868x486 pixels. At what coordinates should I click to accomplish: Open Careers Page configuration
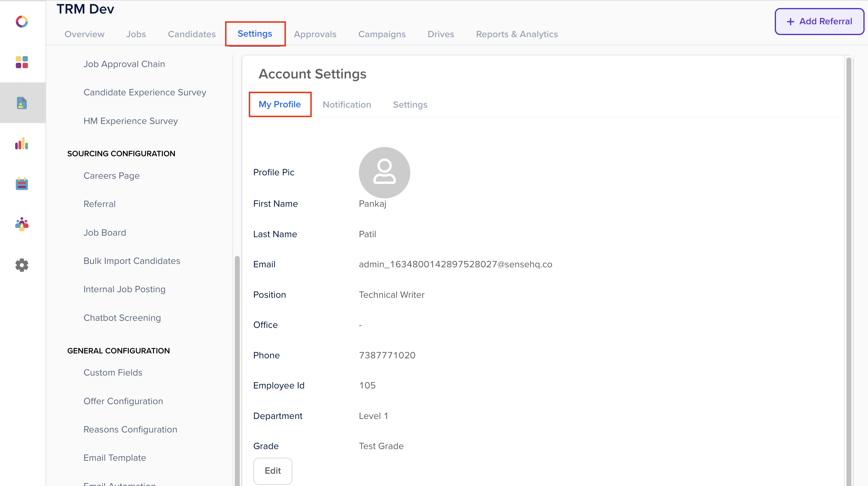(111, 176)
